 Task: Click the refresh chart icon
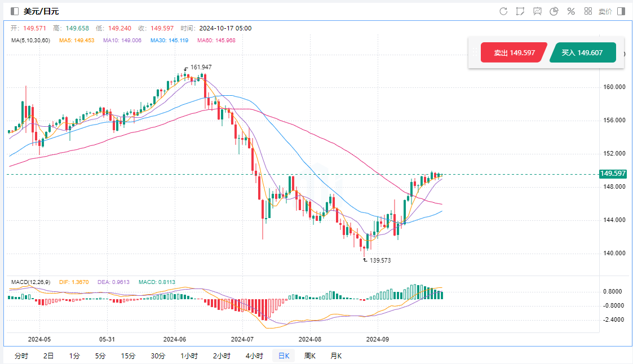503,11
